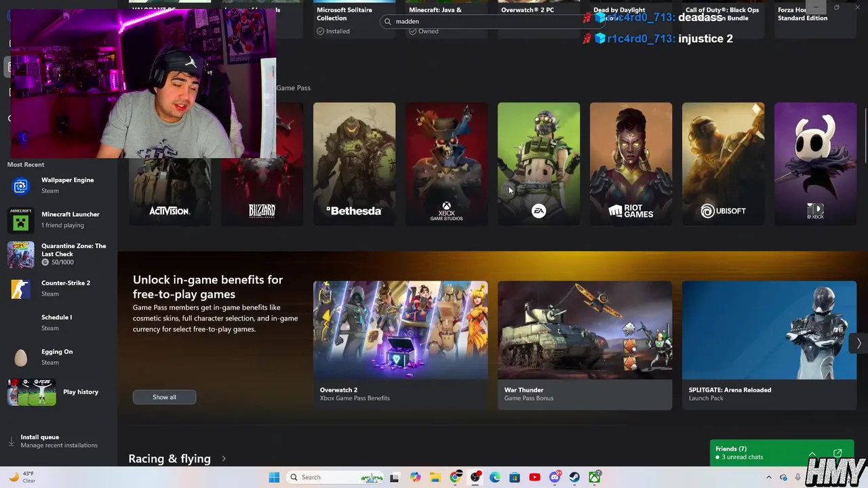Open the Counter-Strike 2 icon
Viewport: 868px width, 488px height.
20,288
